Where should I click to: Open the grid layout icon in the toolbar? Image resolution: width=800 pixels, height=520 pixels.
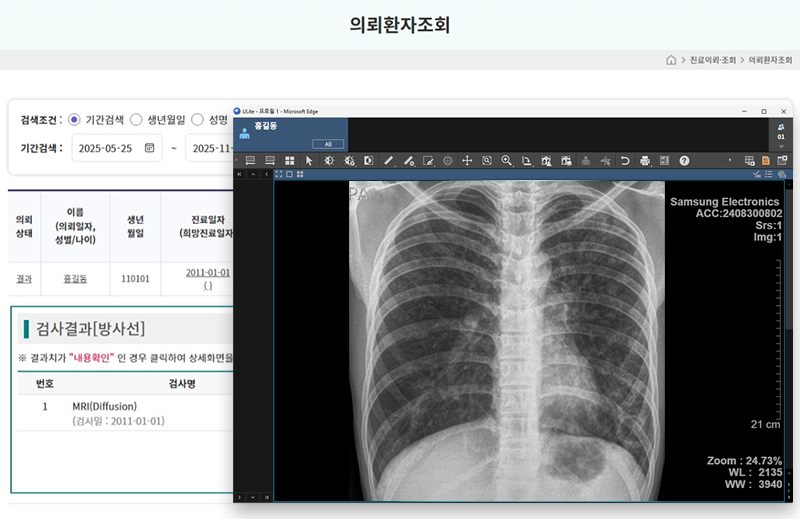point(290,160)
